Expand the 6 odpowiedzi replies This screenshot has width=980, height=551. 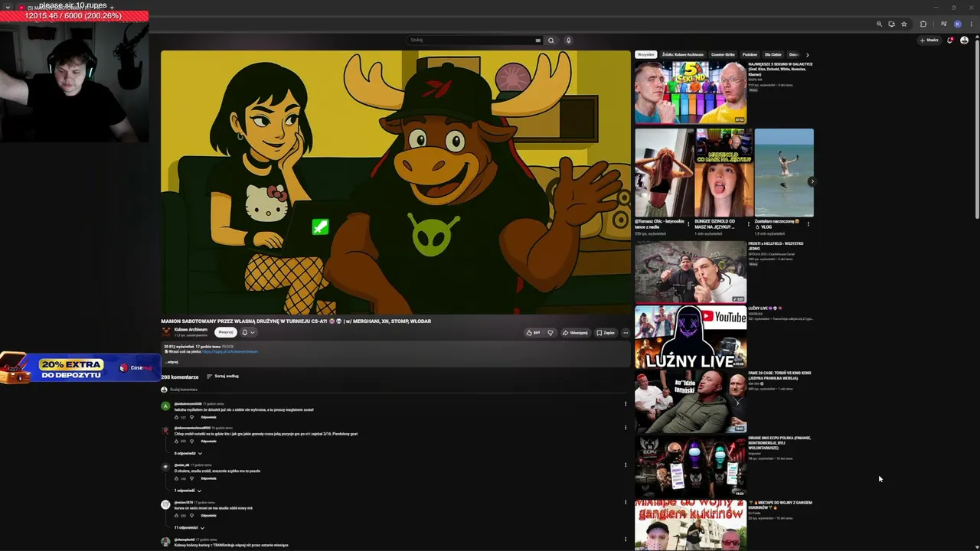click(x=188, y=453)
